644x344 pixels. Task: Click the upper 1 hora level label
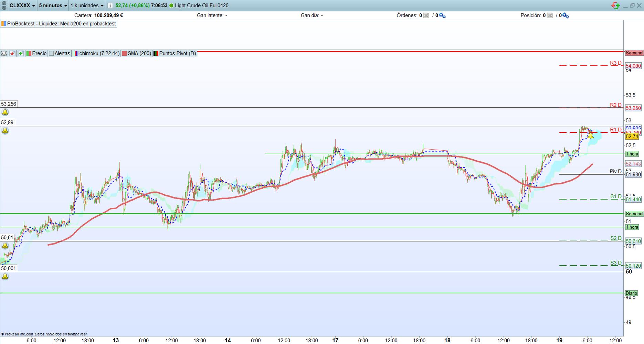click(632, 154)
